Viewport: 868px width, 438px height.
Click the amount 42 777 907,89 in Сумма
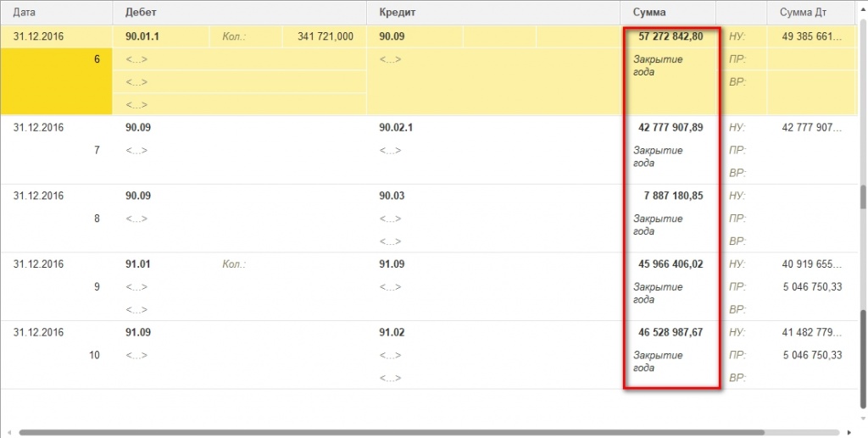tap(670, 128)
